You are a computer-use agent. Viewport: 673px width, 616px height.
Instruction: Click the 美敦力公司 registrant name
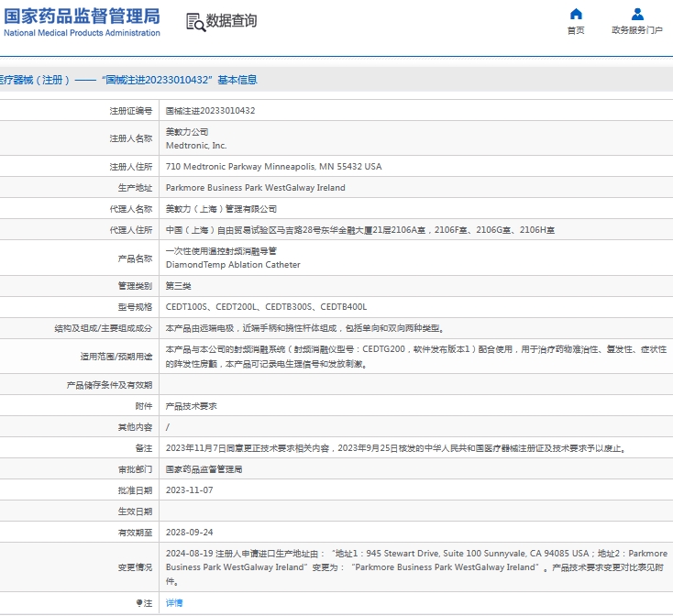pos(187,132)
